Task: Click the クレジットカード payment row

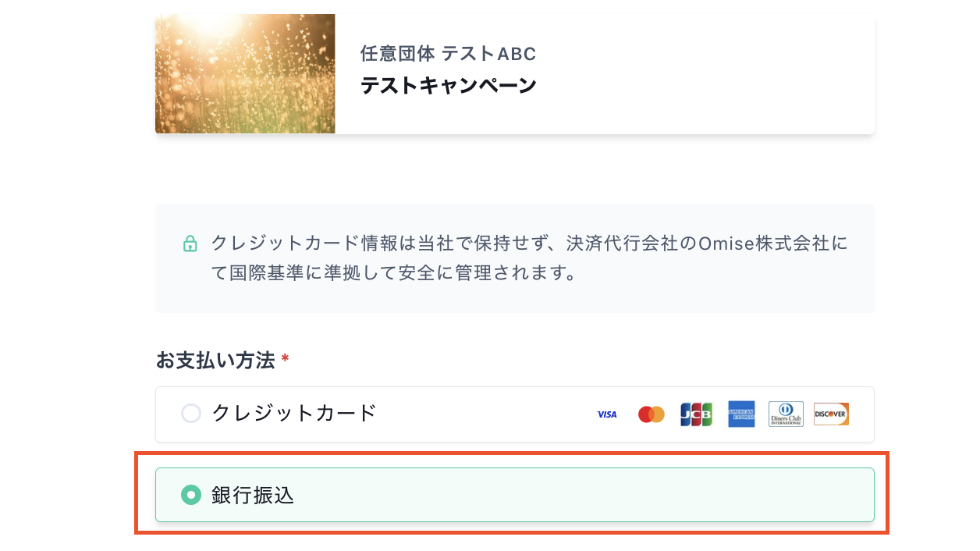Action: [515, 414]
